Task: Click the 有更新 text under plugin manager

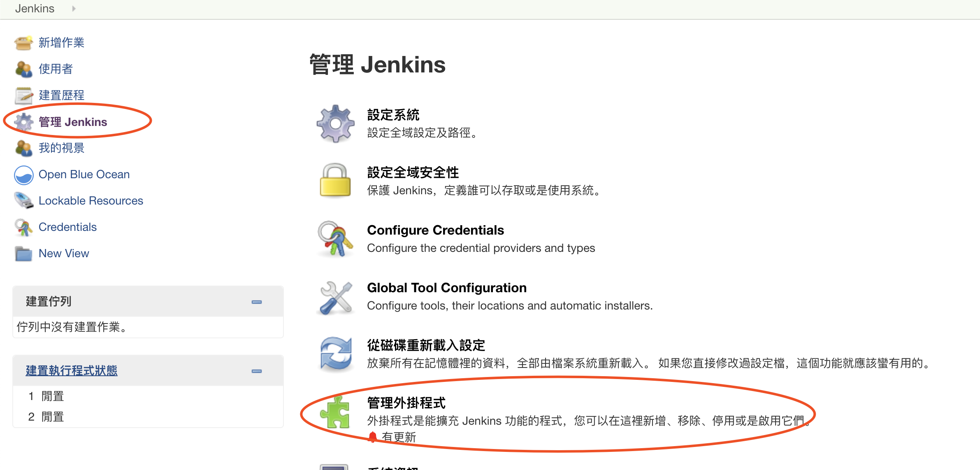Action: 399,437
